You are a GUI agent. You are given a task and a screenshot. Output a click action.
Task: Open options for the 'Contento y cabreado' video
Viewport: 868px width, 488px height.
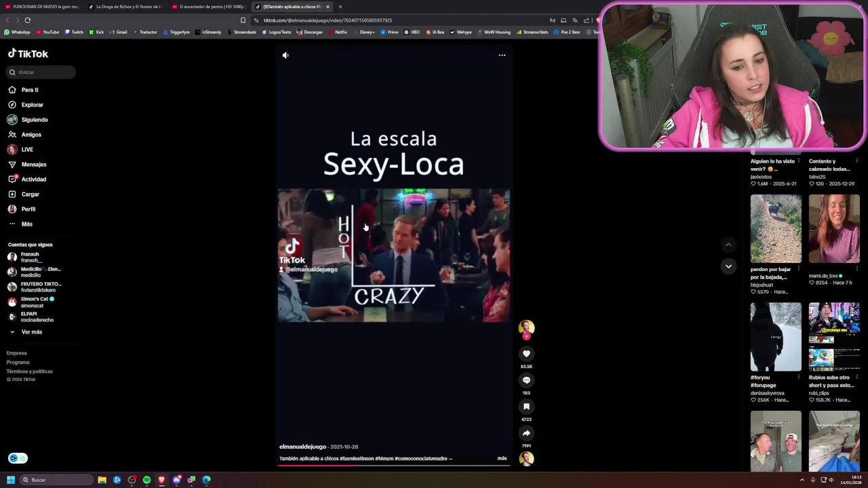point(856,161)
